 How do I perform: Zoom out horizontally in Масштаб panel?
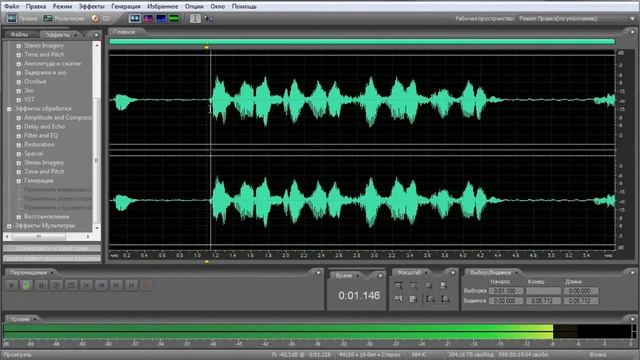pos(413,286)
